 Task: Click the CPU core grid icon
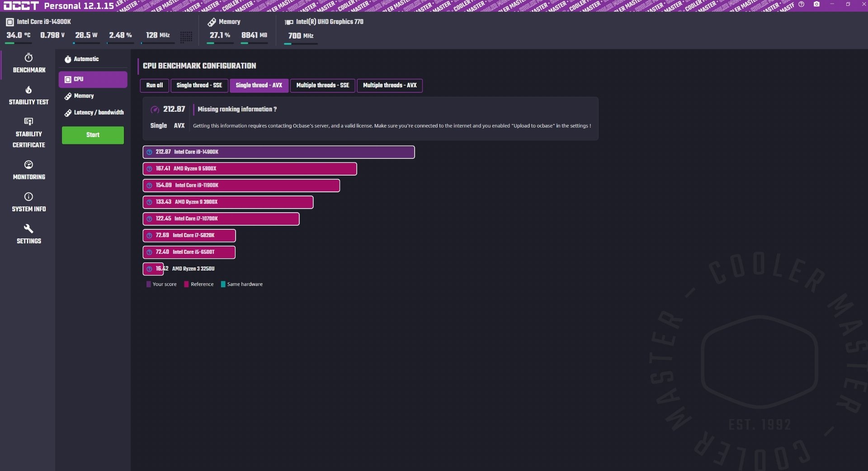pyautogui.click(x=186, y=37)
